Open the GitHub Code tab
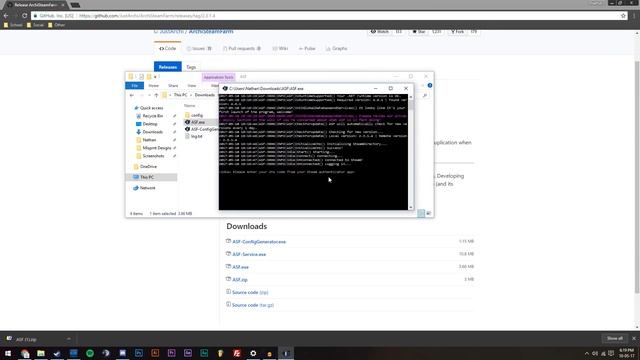Viewport: 640px width, 360px height. point(167,48)
